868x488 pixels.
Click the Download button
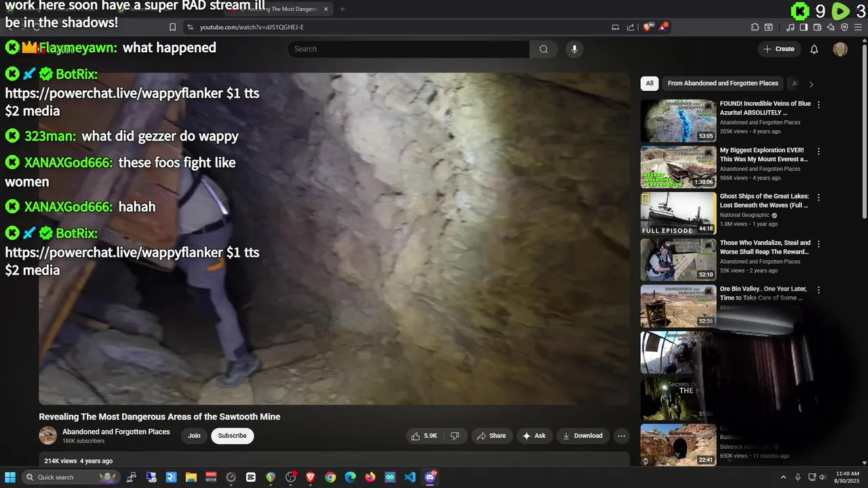583,436
